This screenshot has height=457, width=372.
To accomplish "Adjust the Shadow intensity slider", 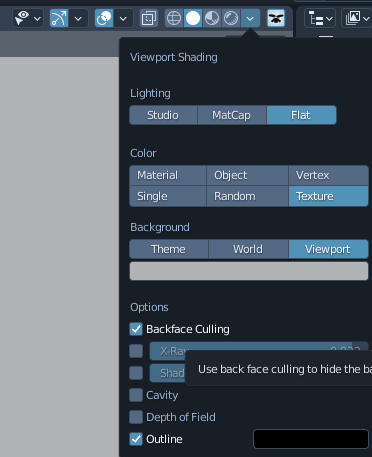I will tap(167, 373).
